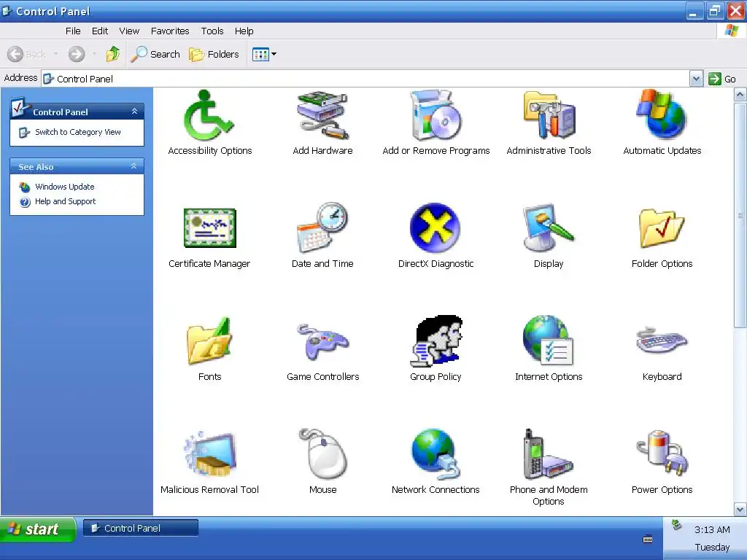Select Network Connections icon
Image resolution: width=747 pixels, height=560 pixels.
click(x=435, y=454)
